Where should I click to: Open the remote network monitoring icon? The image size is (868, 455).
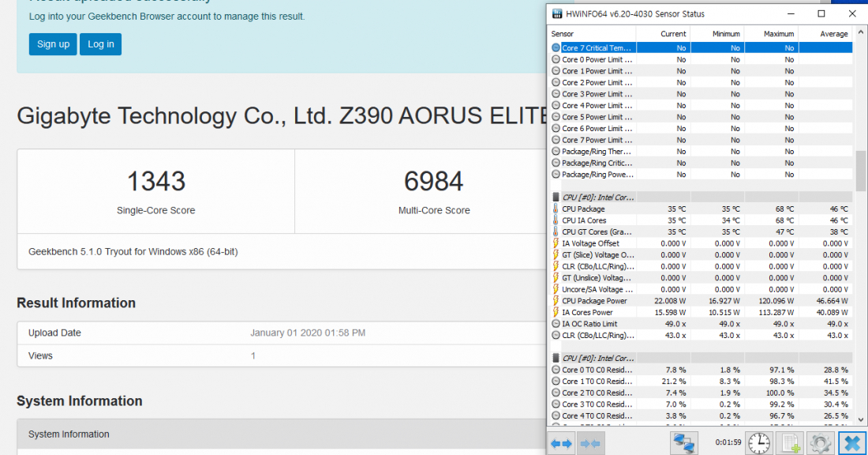click(x=683, y=443)
